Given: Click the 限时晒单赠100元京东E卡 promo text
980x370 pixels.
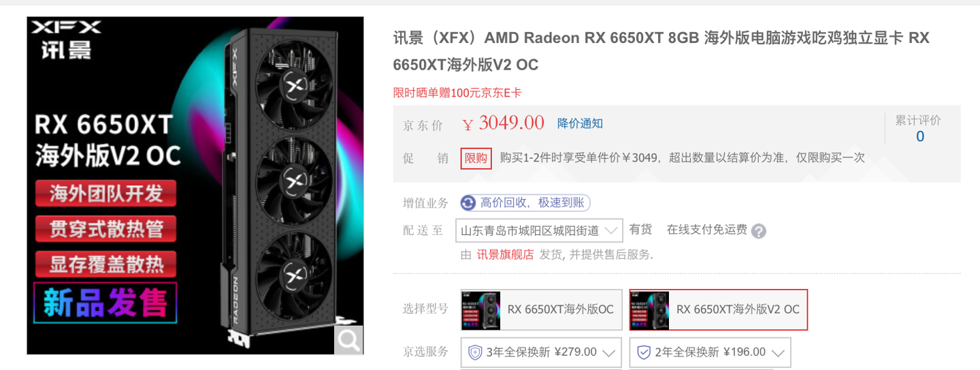Looking at the screenshot, I should point(457,93).
